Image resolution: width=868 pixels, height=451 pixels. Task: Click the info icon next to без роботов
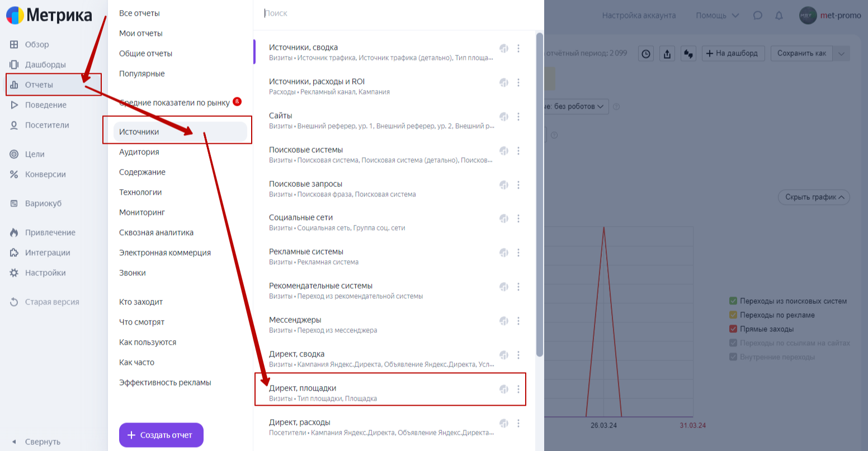point(616,106)
